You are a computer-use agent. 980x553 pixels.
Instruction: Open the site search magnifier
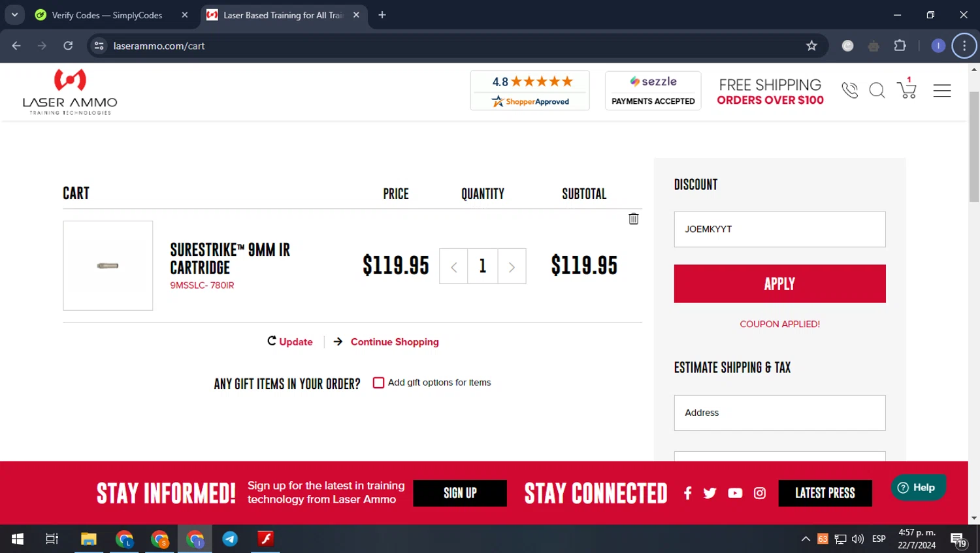click(x=877, y=90)
